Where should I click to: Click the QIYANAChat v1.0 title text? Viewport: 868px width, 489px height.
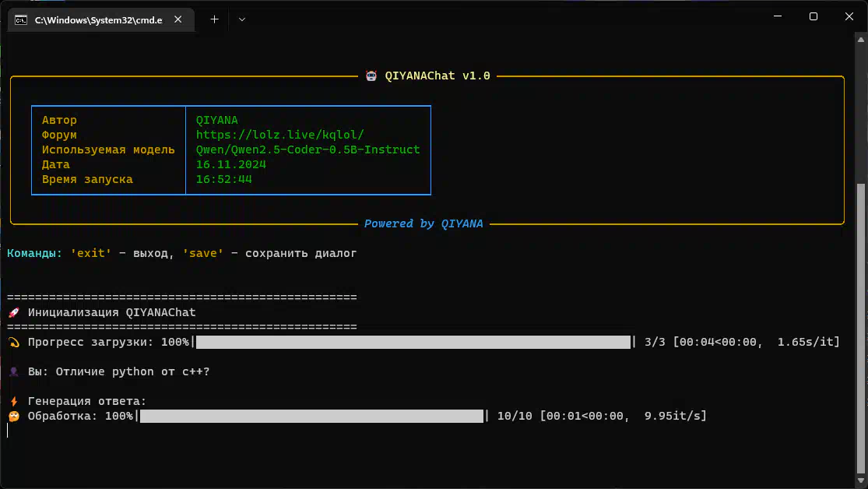pos(438,76)
